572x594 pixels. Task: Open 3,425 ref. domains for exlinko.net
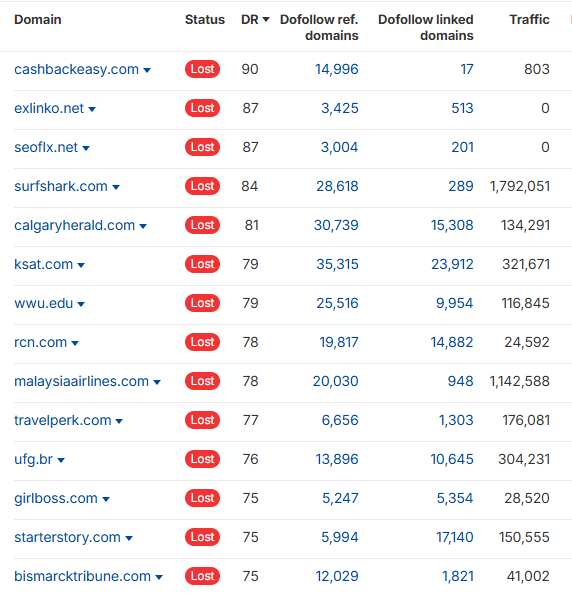(x=340, y=108)
